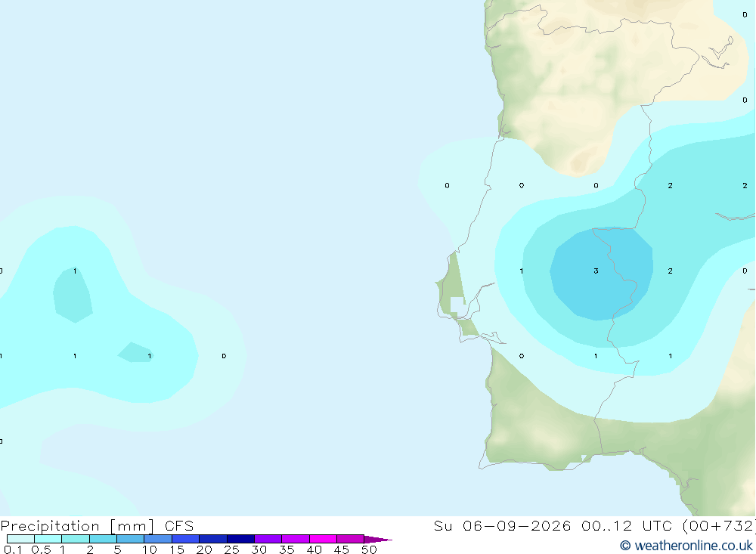Click the legend label '45'
Image resolution: width=756 pixels, height=554 pixels.
(x=342, y=549)
